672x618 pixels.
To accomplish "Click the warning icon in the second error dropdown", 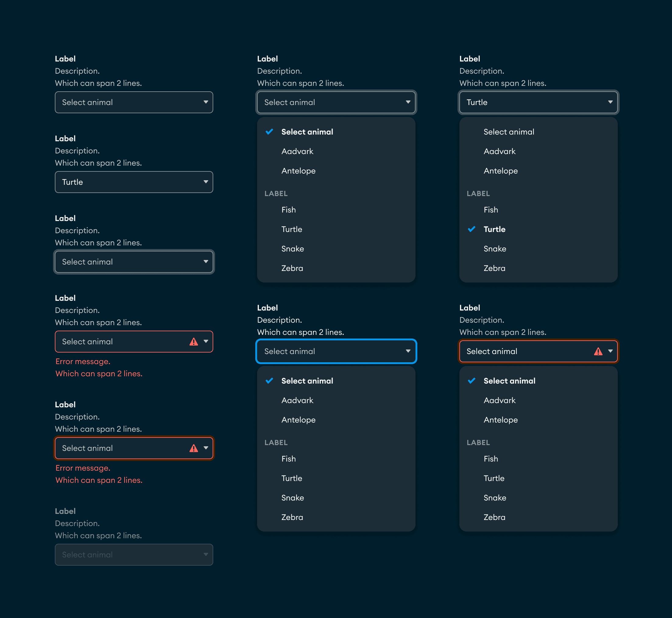I will 194,448.
